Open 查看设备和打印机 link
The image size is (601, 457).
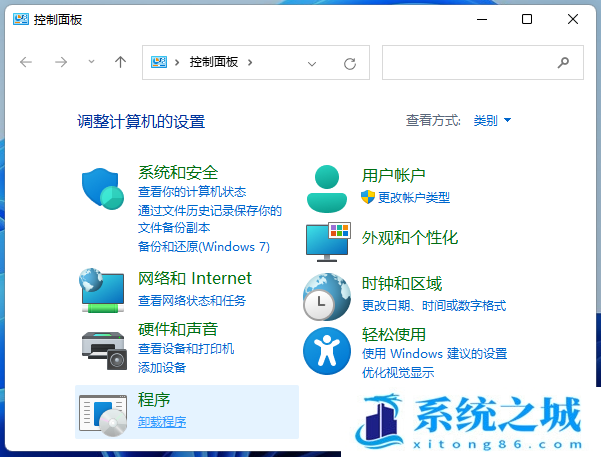[x=186, y=349]
